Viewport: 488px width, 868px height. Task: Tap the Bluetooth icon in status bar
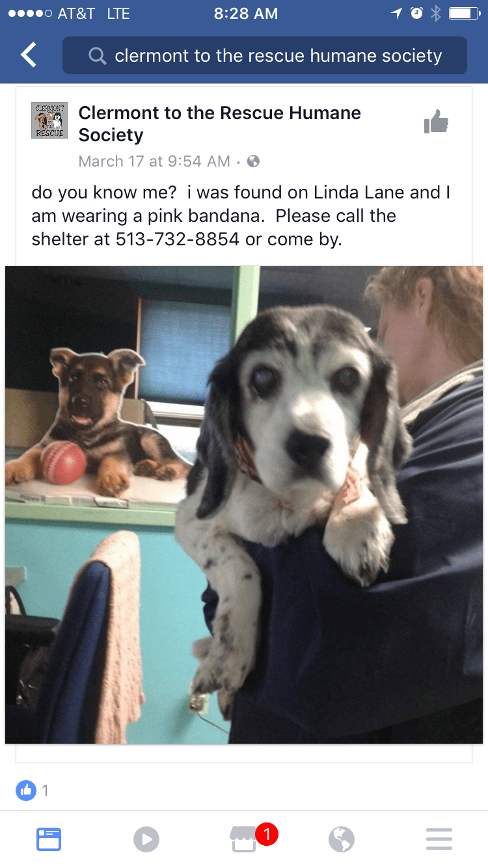[436, 14]
